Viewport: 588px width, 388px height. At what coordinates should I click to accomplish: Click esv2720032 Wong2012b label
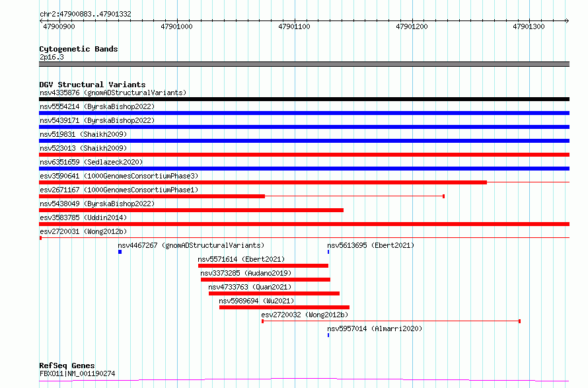(x=305, y=315)
